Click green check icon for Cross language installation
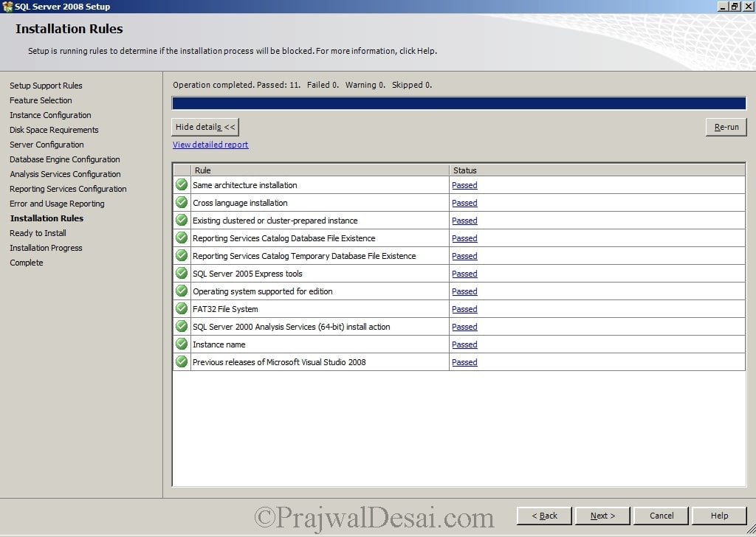The image size is (756, 537). pos(182,203)
